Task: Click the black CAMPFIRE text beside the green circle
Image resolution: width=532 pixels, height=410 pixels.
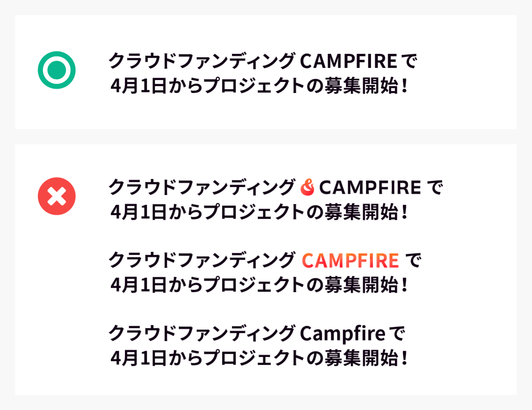Action: coord(348,61)
